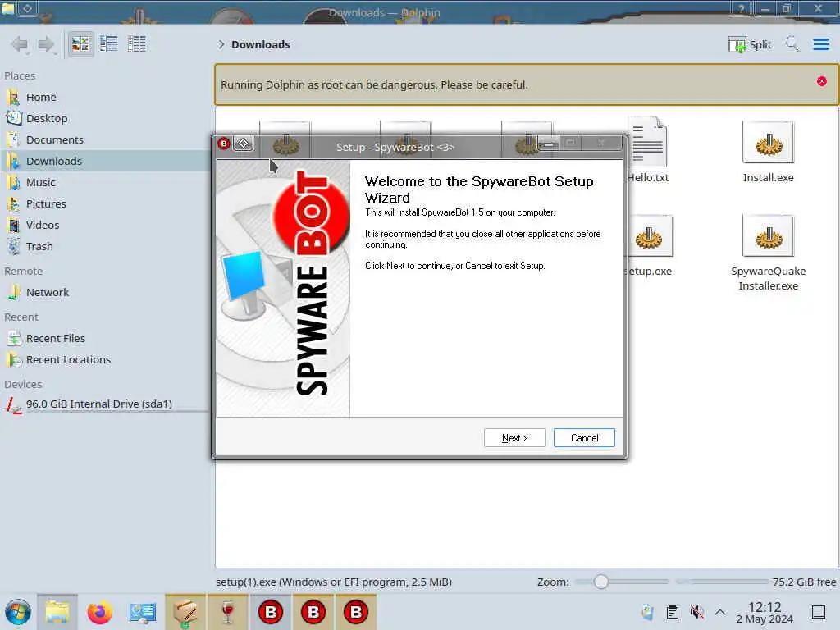The width and height of the screenshot is (840, 630).
Task: Click the Downloads breadcrumb label
Action: [260, 44]
